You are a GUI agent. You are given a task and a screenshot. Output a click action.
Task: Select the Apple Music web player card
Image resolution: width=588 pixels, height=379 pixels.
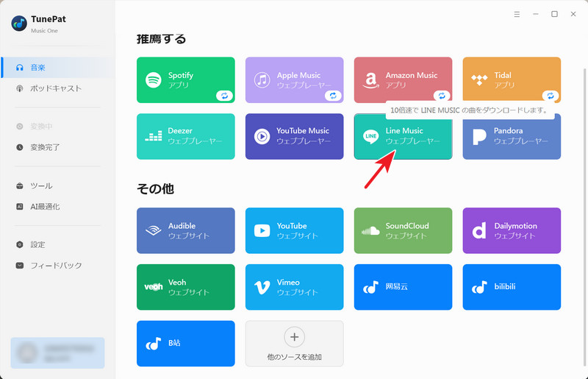pyautogui.click(x=295, y=80)
